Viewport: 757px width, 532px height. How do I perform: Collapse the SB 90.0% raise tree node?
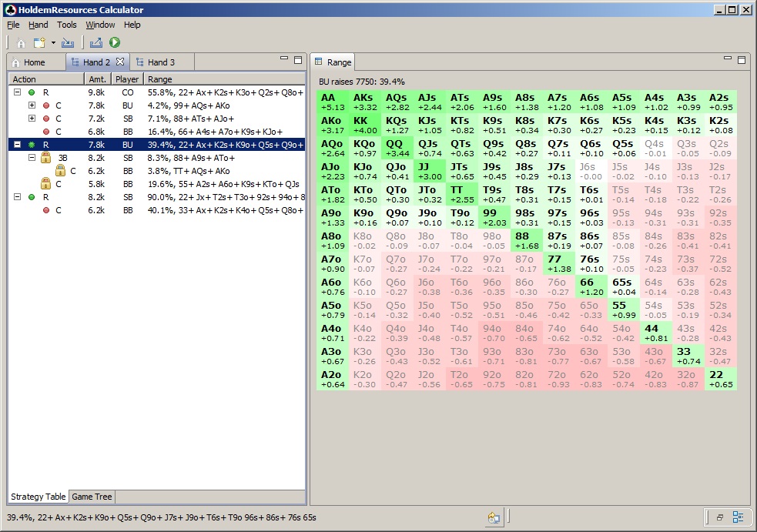(18, 196)
